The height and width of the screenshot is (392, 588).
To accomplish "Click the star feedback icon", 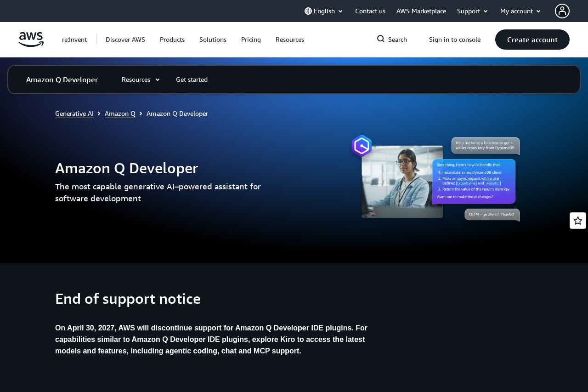I will coord(578,221).
